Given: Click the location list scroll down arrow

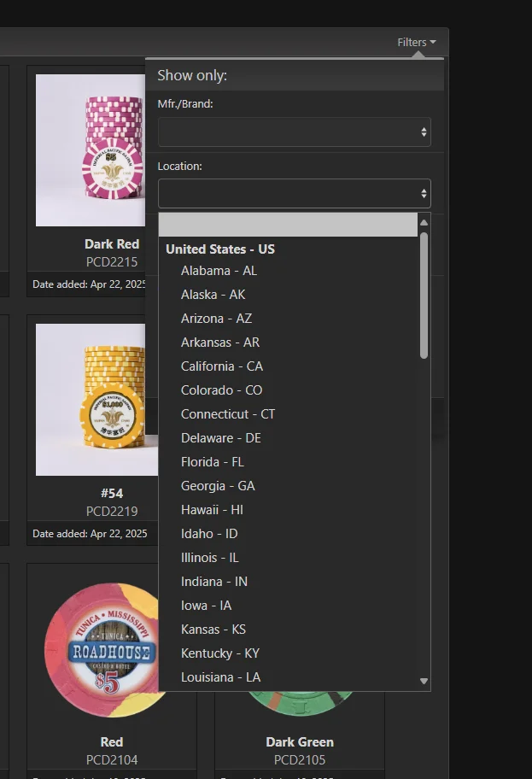Looking at the screenshot, I should [424, 681].
